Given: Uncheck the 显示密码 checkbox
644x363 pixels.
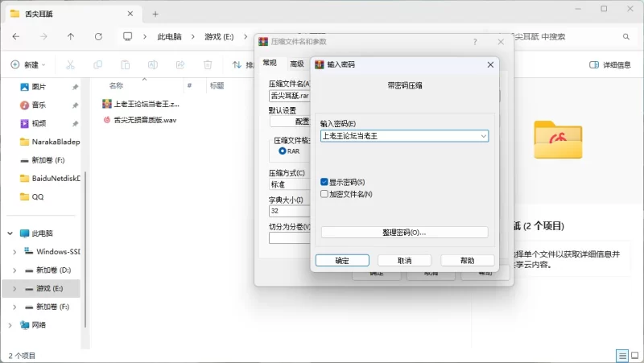Looking at the screenshot, I should (x=324, y=182).
